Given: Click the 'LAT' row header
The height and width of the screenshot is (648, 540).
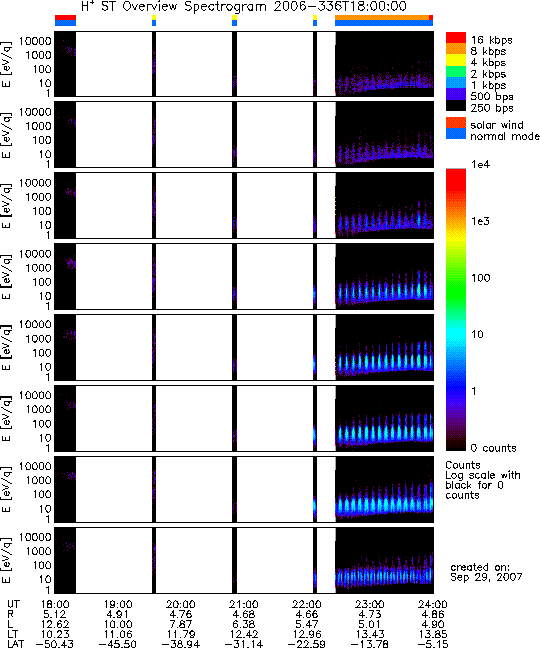Looking at the screenshot, I should (16, 643).
